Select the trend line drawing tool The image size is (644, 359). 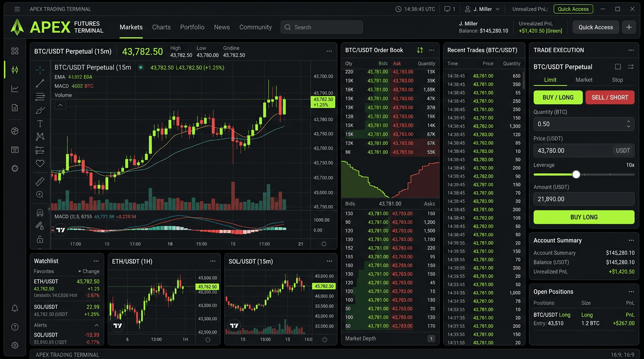[x=40, y=84]
